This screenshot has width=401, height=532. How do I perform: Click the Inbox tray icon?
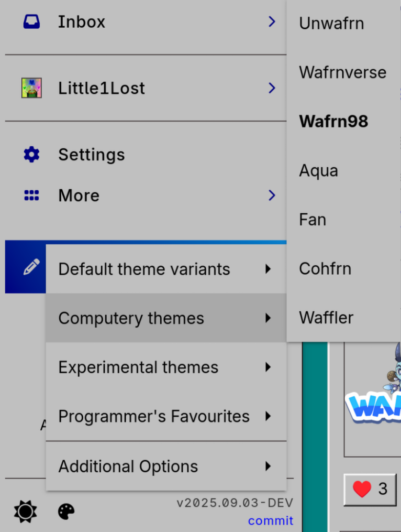[x=31, y=22]
